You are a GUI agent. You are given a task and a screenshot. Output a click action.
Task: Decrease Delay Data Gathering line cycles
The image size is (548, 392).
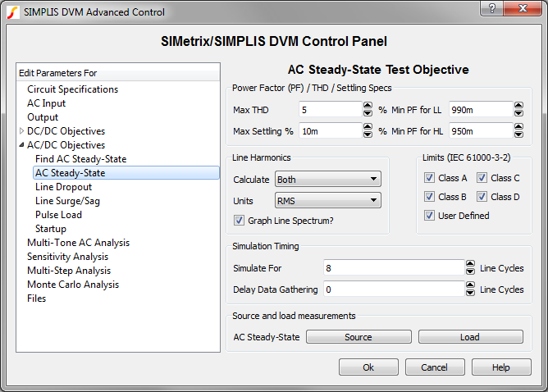click(470, 293)
